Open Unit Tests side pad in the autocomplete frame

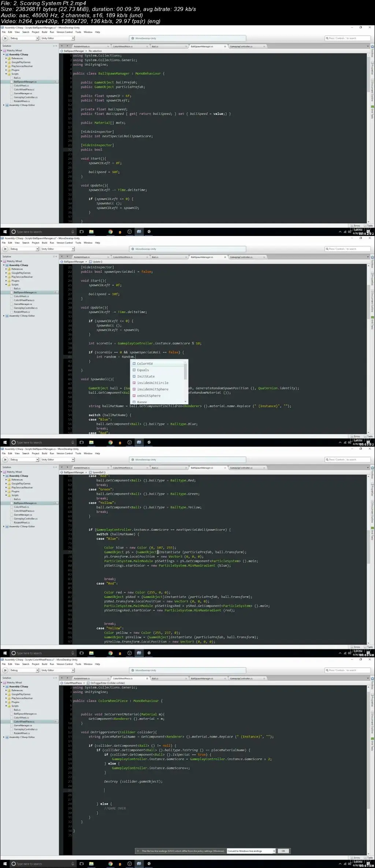point(372,322)
